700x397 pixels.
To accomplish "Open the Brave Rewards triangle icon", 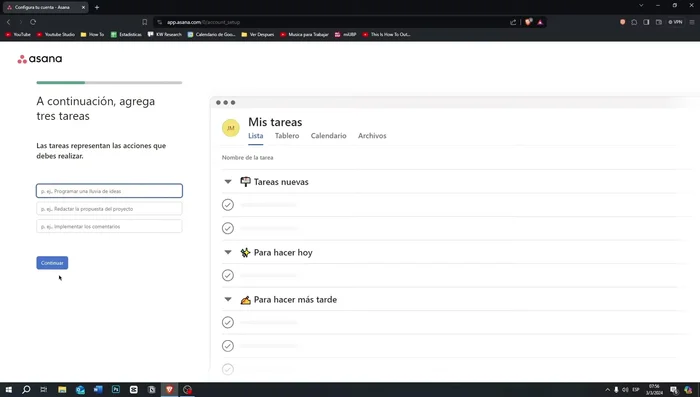I will pyautogui.click(x=540, y=22).
